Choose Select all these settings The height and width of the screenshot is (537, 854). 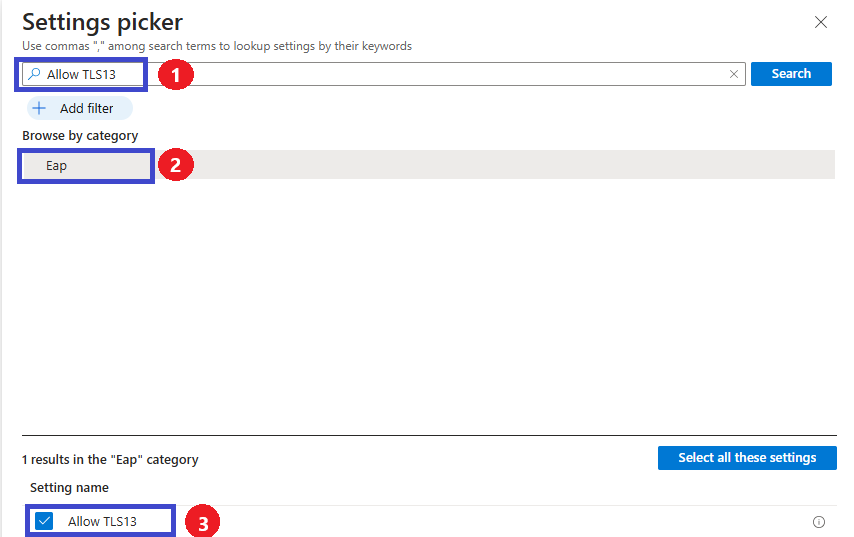pos(747,457)
